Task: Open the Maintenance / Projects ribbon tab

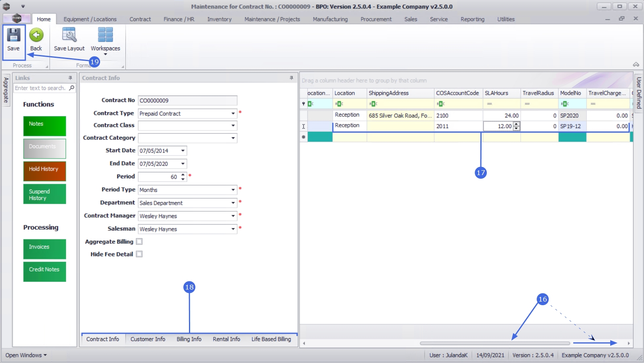Action: click(272, 19)
